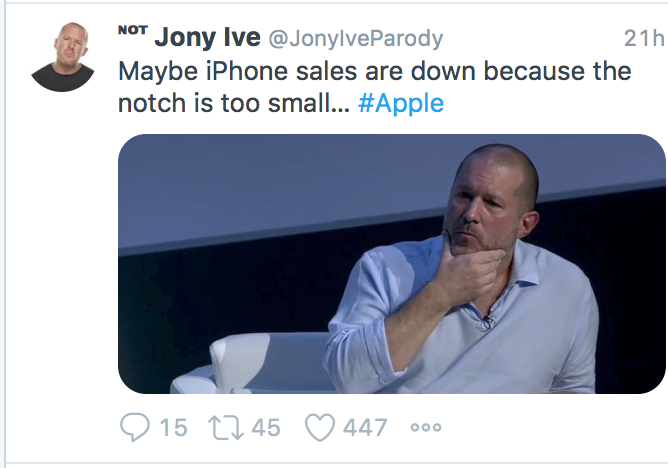Image resolution: width=668 pixels, height=468 pixels.
Task: Visit the @JonyIveParody handle
Action: [355, 40]
